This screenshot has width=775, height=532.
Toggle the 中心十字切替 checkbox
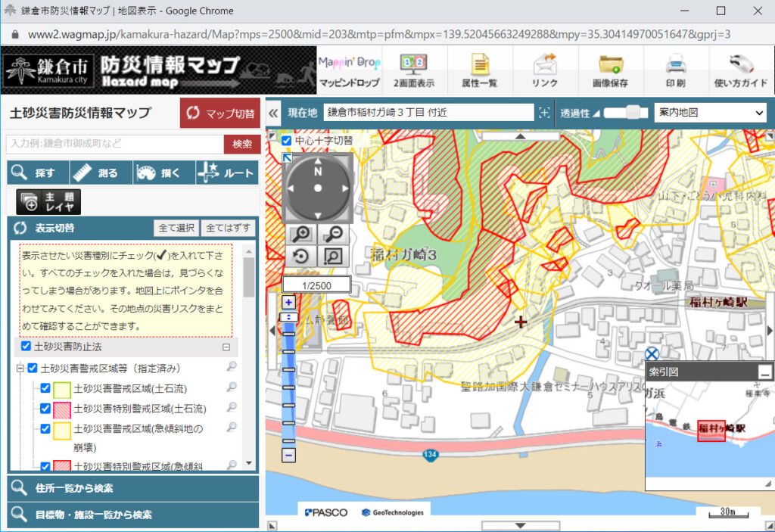pyautogui.click(x=287, y=141)
